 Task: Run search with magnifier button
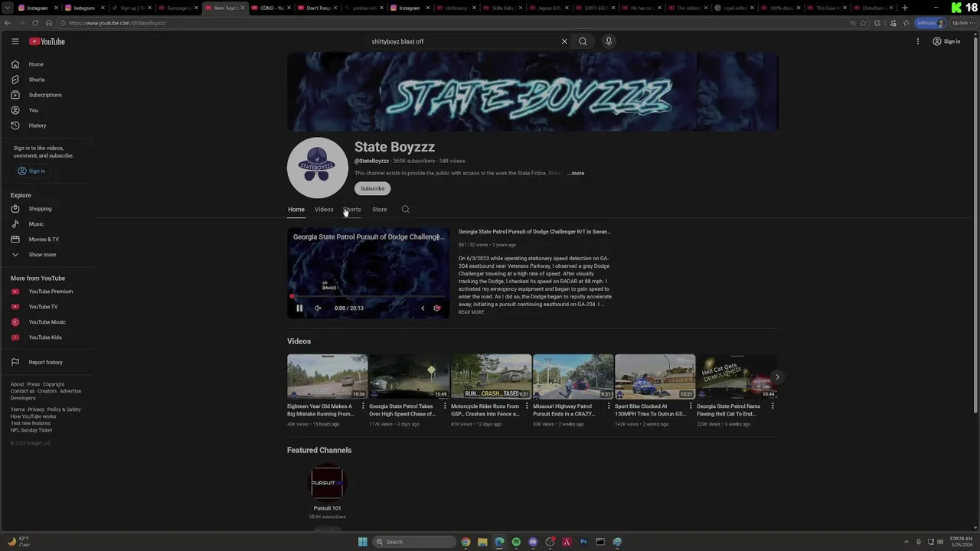[583, 41]
